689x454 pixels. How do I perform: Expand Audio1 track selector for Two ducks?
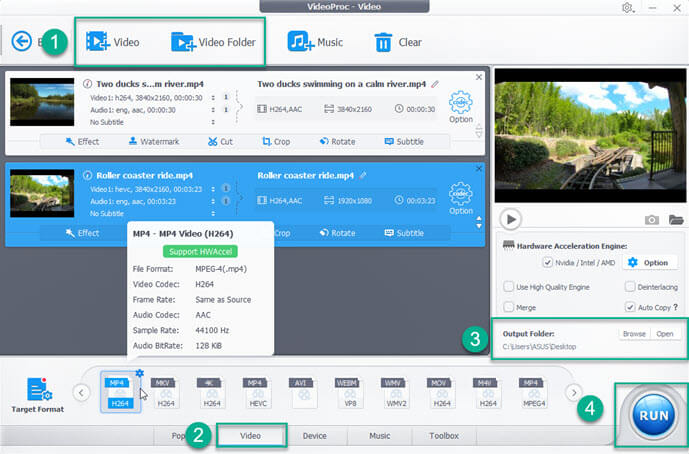213,110
